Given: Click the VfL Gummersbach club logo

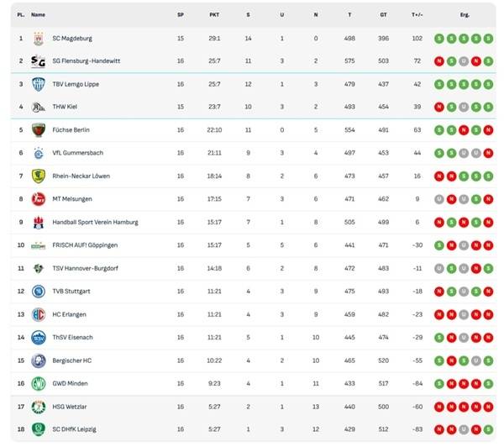Looking at the screenshot, I should 38,153.
